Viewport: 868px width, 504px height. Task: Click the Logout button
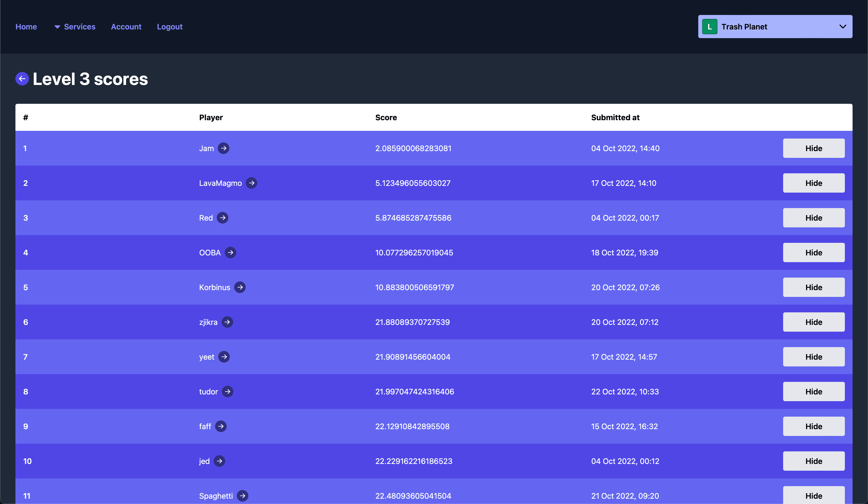[170, 26]
